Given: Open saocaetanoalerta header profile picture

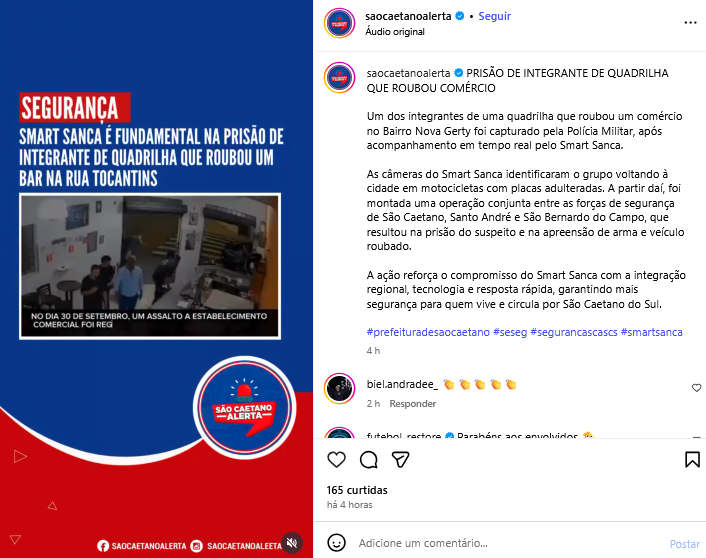Looking at the screenshot, I should 339,23.
